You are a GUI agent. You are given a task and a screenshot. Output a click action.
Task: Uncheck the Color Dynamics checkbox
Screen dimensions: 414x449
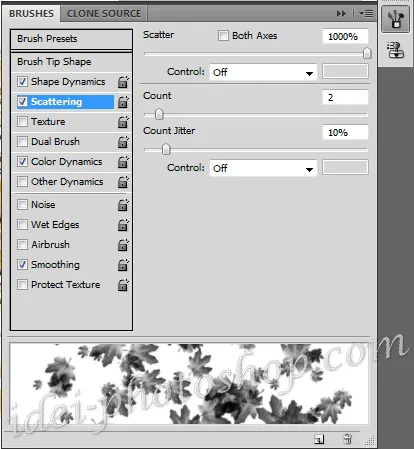click(x=22, y=162)
